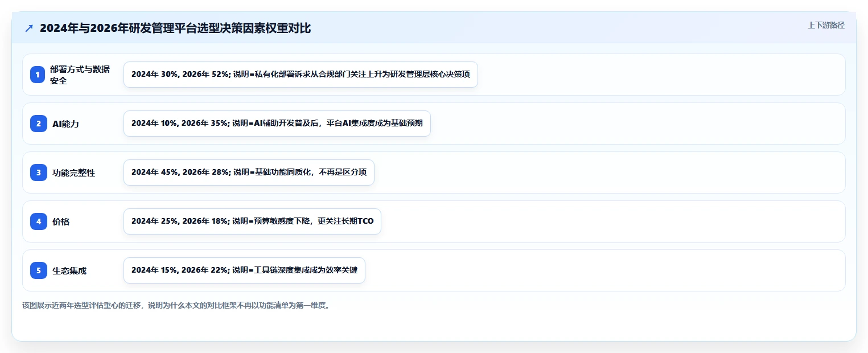Viewport: 868px width, 353px height.
Task: Click the number 2 badge for AI能力
Action: click(38, 124)
